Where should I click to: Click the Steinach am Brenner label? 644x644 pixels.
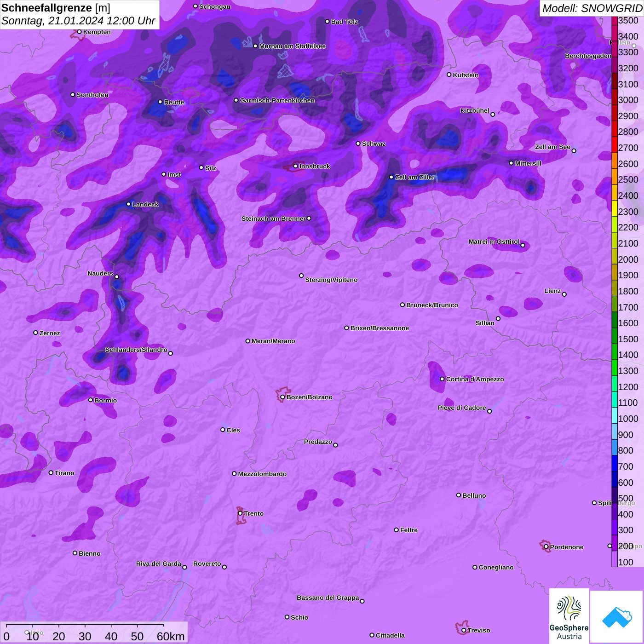click(x=273, y=218)
